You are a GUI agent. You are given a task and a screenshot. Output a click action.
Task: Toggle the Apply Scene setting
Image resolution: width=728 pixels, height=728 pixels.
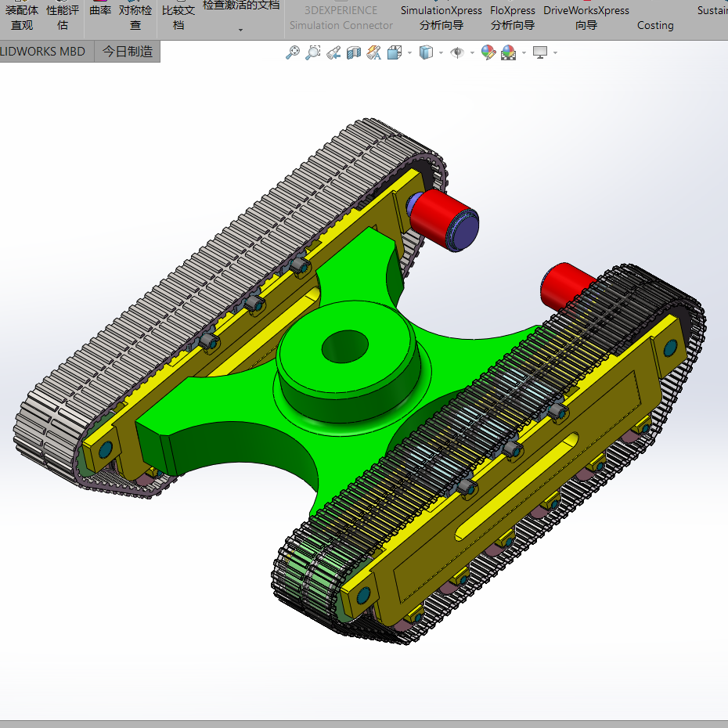coord(509,52)
